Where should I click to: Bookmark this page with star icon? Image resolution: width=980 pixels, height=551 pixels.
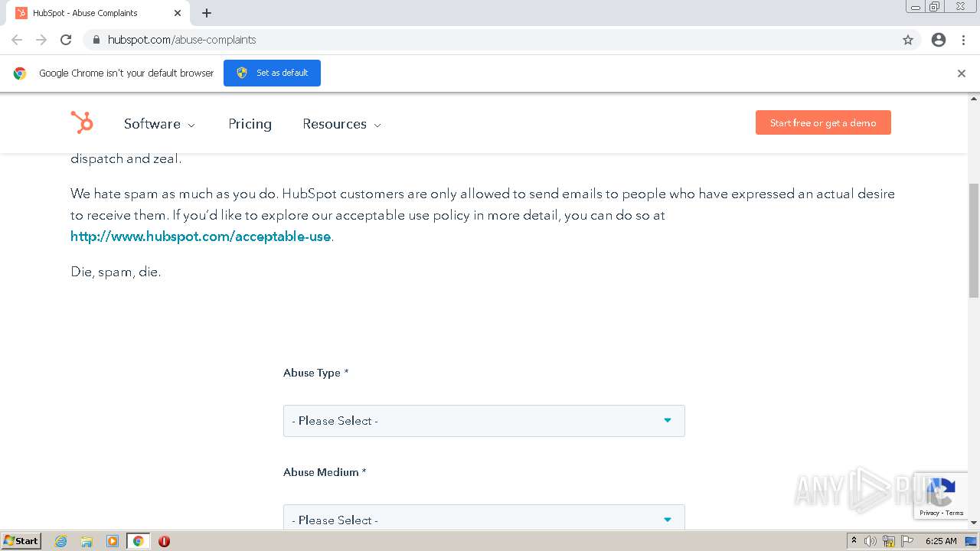point(908,40)
